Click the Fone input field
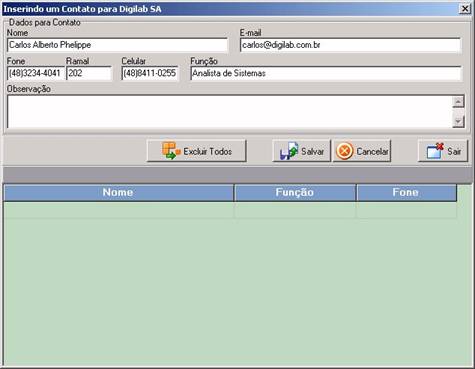Image resolution: width=475 pixels, height=369 pixels. point(35,73)
